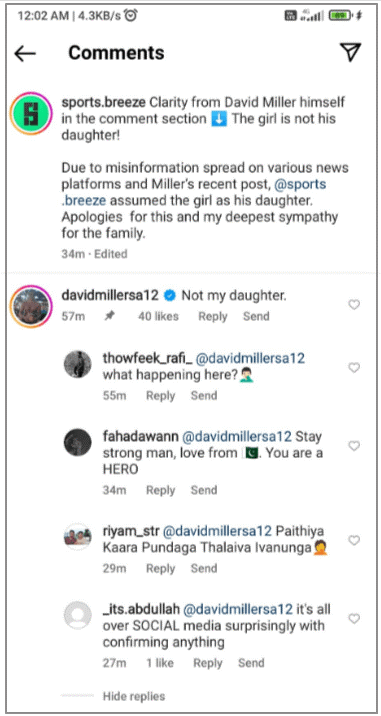Tap the back arrow beside Comments
The width and height of the screenshot is (381, 716).
[x=25, y=53]
